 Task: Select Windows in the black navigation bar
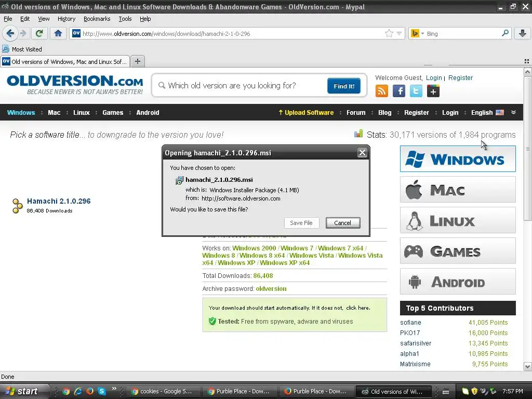pyautogui.click(x=21, y=112)
